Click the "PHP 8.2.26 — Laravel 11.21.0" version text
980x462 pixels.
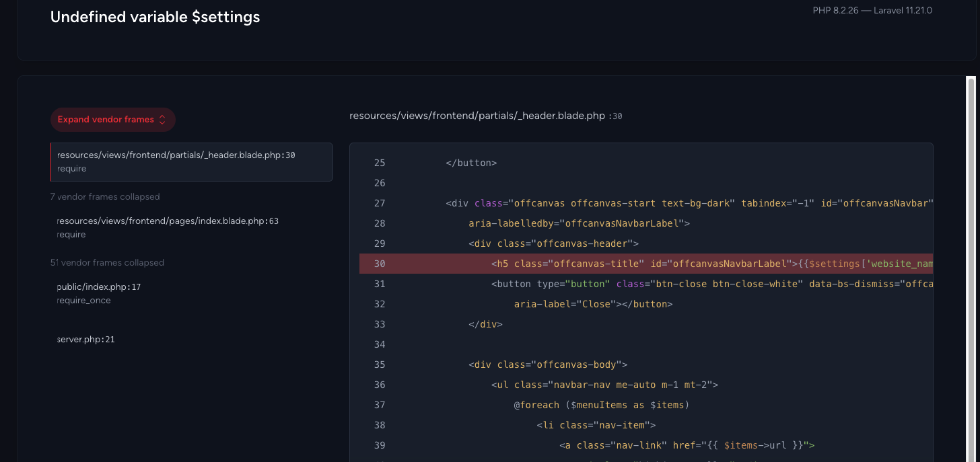click(x=872, y=10)
